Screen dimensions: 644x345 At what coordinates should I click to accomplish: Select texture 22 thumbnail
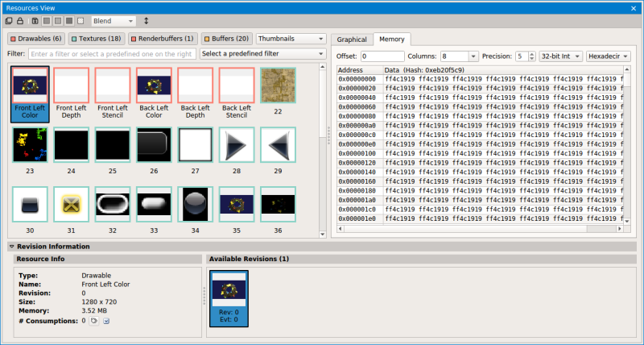tap(278, 92)
